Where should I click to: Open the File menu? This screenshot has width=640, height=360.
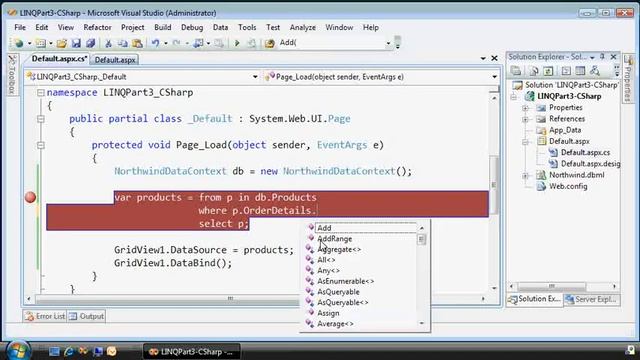20,27
